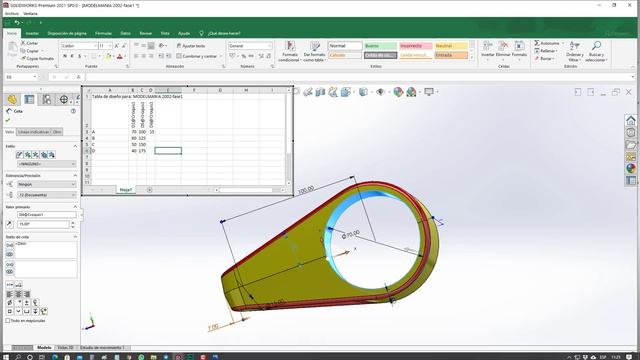
Task: Open the PropertyManager panel tab
Action: click(x=29, y=99)
